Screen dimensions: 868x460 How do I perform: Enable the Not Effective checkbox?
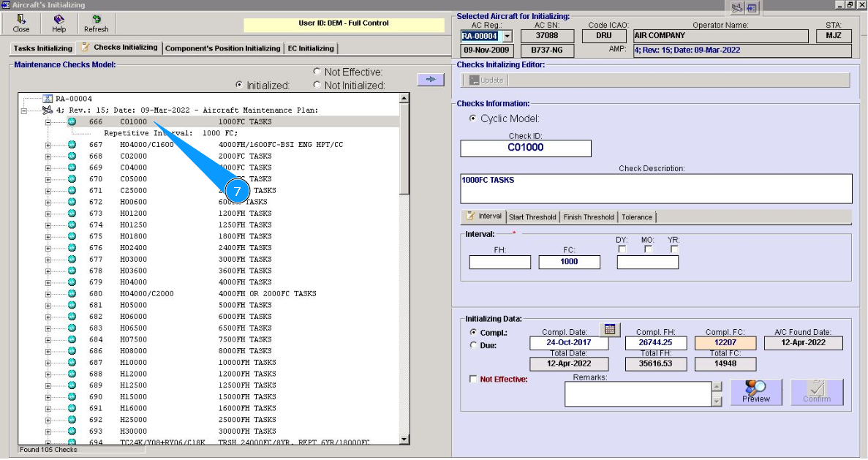pos(473,380)
